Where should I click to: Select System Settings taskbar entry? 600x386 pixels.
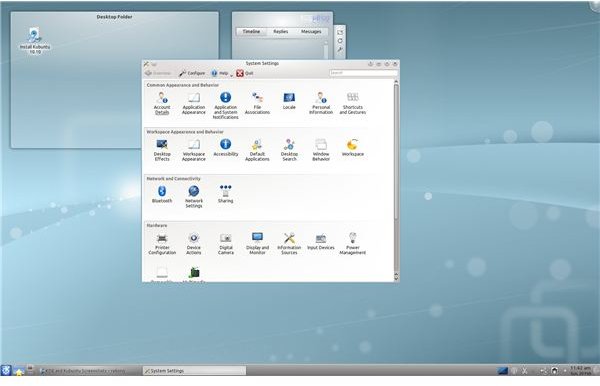194,371
